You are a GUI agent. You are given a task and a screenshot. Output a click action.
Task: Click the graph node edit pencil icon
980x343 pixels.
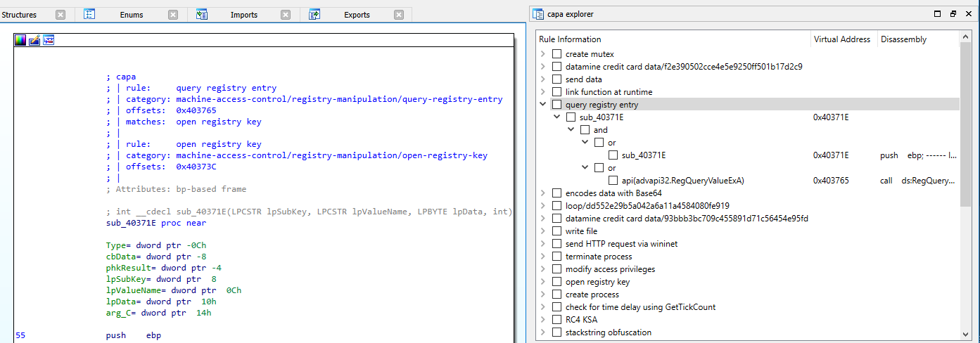(34, 40)
